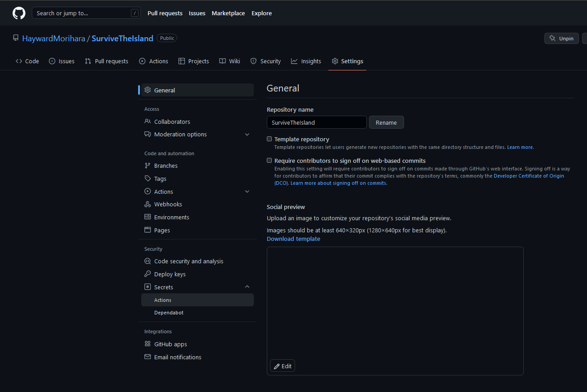
Task: Click the Projects tab table icon
Action: (182, 61)
